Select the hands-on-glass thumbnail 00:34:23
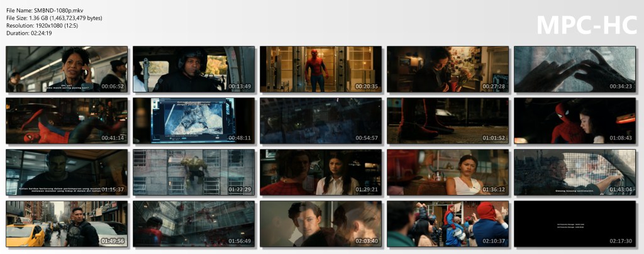This screenshot has height=254, width=644. pyautogui.click(x=575, y=69)
